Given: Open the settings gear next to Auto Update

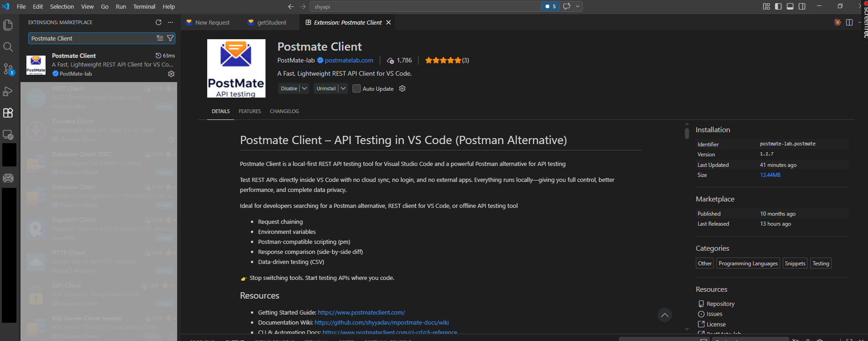Looking at the screenshot, I should [x=402, y=88].
